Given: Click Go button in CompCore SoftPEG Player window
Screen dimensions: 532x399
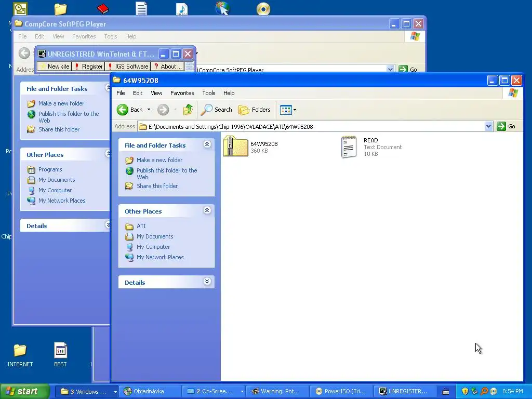Looking at the screenshot, I should pos(408,69).
